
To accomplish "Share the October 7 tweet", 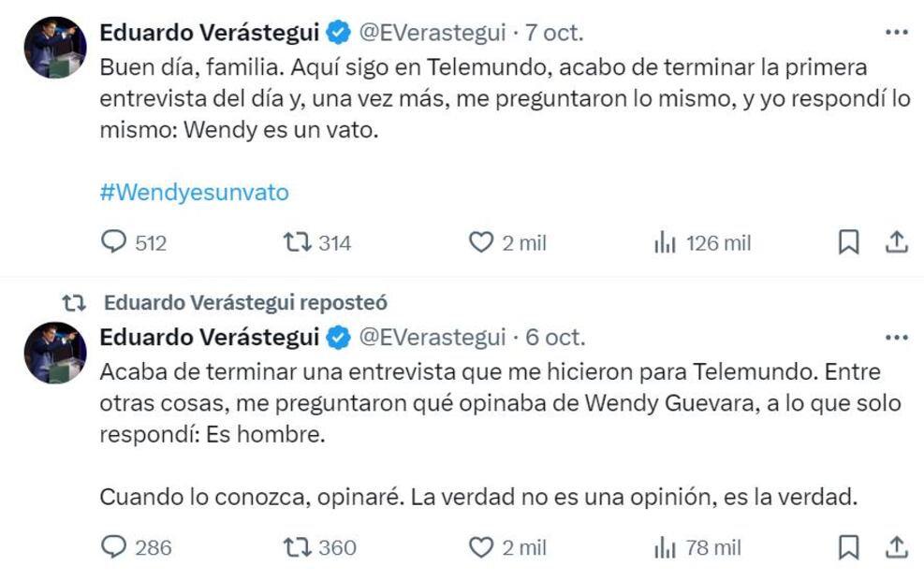I will [897, 243].
